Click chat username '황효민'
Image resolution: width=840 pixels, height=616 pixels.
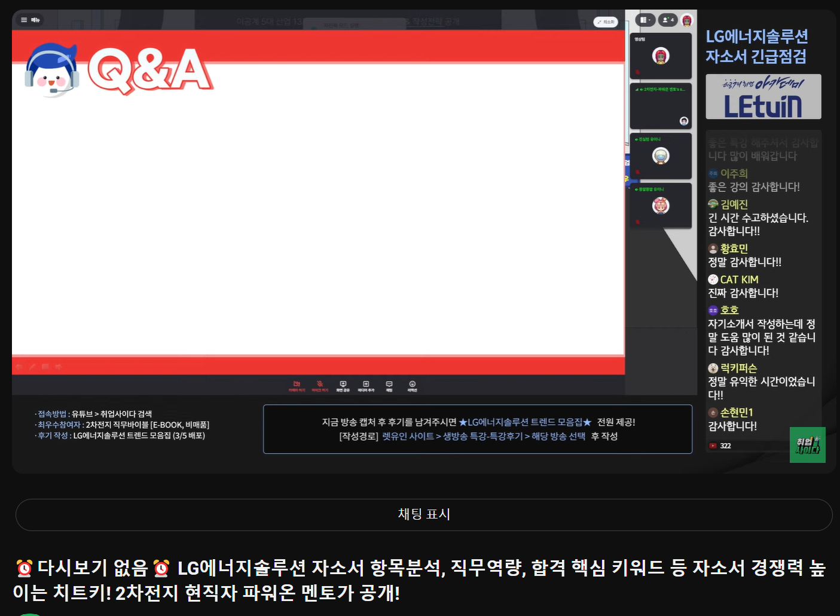click(734, 249)
